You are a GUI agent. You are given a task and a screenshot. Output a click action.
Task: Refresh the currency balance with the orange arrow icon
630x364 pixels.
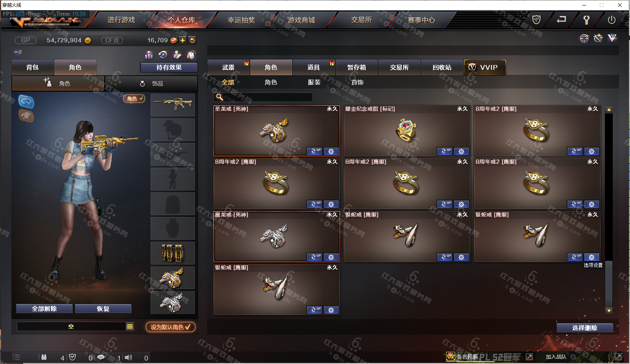[192, 40]
